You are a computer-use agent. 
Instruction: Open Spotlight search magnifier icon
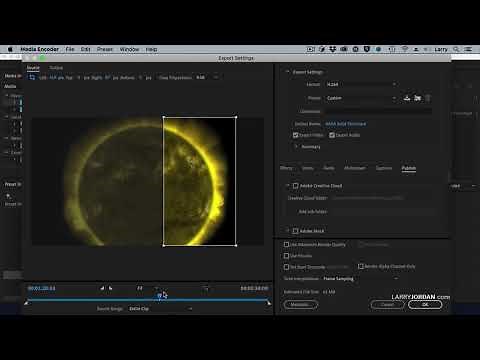[x=456, y=49]
